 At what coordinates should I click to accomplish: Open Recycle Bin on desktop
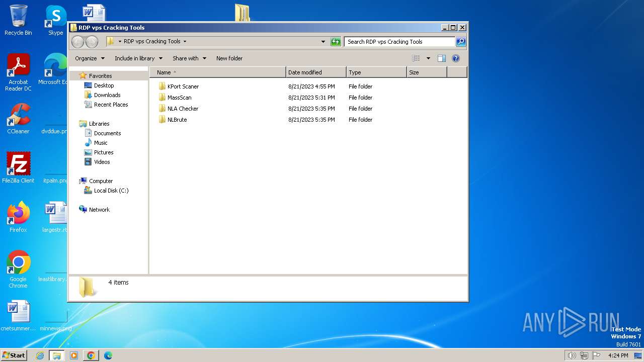click(18, 20)
